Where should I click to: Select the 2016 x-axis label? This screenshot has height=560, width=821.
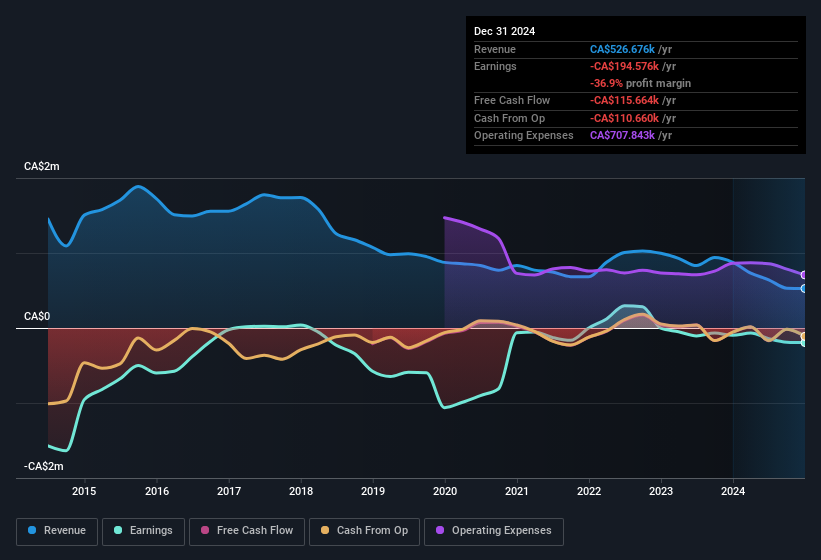coord(157,491)
